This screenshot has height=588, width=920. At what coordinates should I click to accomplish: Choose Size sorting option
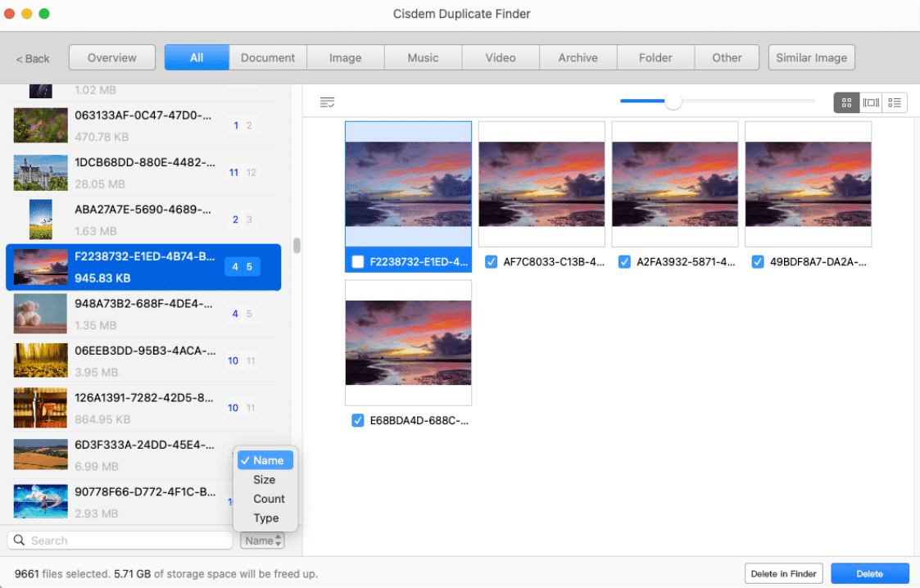pos(265,479)
